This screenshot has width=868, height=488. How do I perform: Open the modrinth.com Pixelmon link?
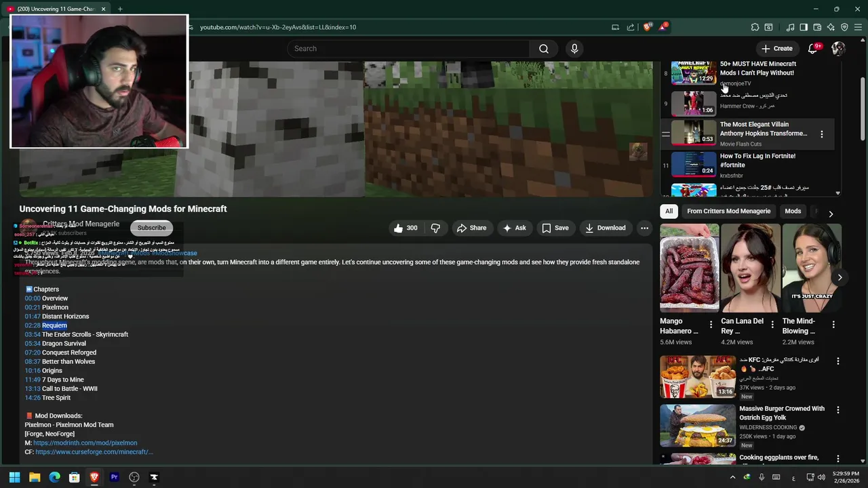click(x=85, y=443)
